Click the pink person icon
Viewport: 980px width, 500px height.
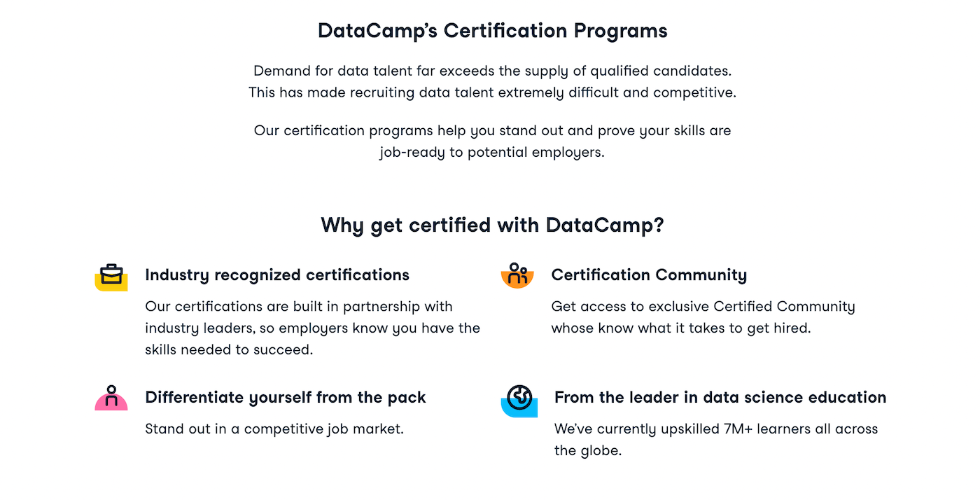pos(111,397)
